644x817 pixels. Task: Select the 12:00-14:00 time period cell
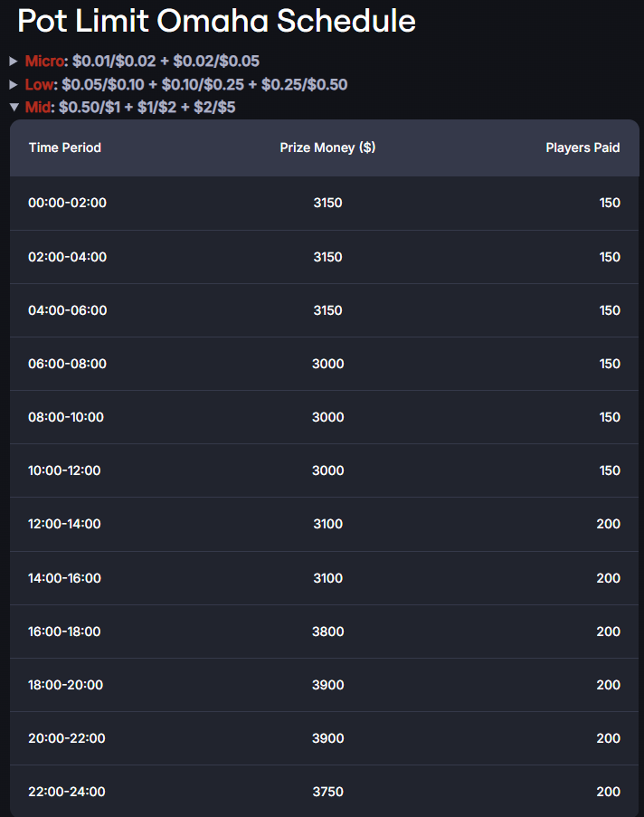tap(64, 524)
